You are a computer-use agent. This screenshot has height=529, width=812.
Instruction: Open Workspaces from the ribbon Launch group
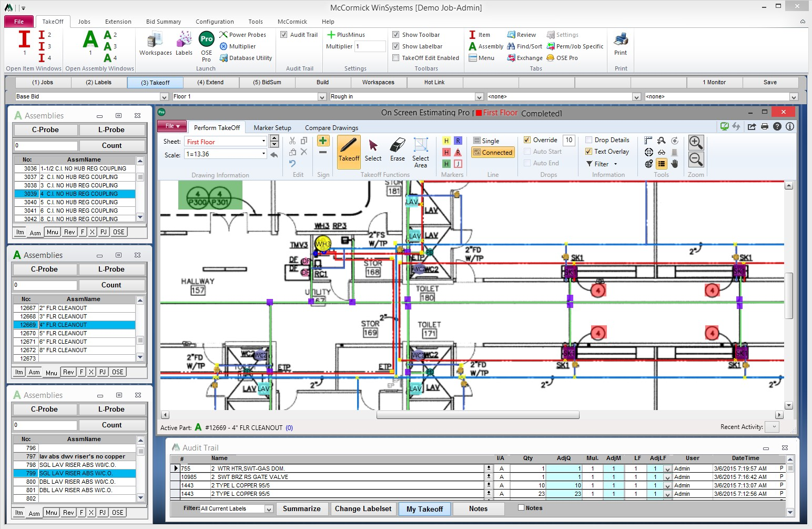click(155, 43)
